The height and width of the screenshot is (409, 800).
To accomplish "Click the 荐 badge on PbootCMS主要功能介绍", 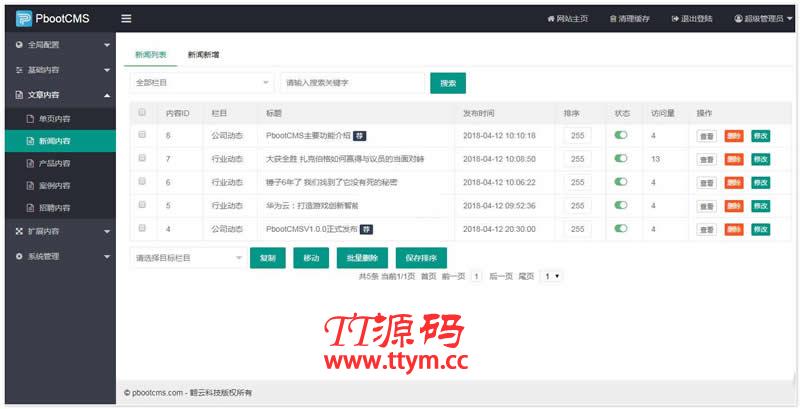I will (360, 136).
